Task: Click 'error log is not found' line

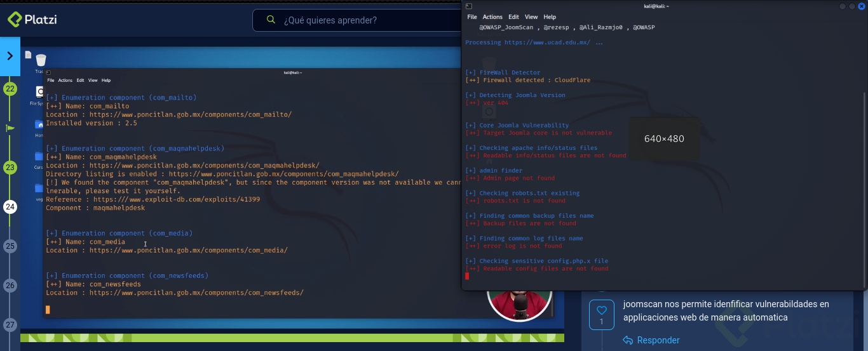Action: pos(514,246)
